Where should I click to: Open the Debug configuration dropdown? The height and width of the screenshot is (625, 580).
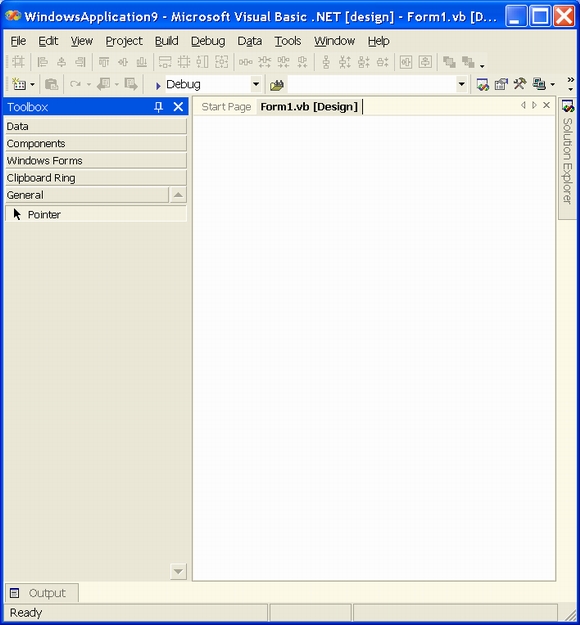click(x=256, y=85)
